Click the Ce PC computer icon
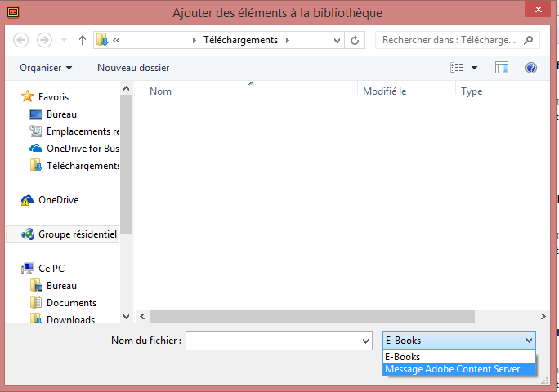This screenshot has width=559, height=392. point(28,269)
